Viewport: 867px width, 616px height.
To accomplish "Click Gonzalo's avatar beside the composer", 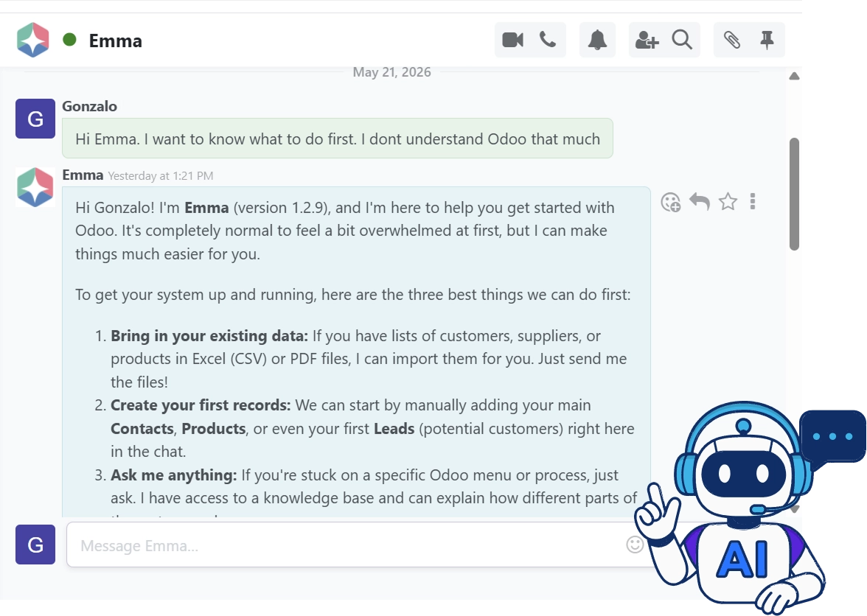I will point(35,545).
